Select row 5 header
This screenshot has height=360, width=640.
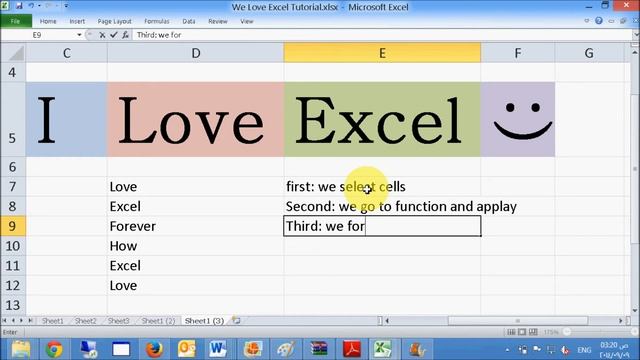(x=13, y=120)
